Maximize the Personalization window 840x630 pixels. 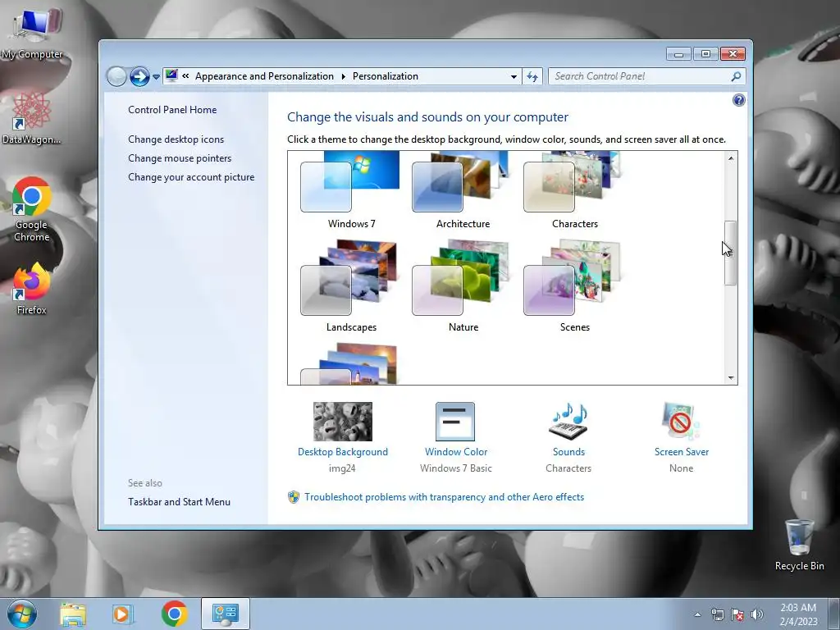click(705, 53)
